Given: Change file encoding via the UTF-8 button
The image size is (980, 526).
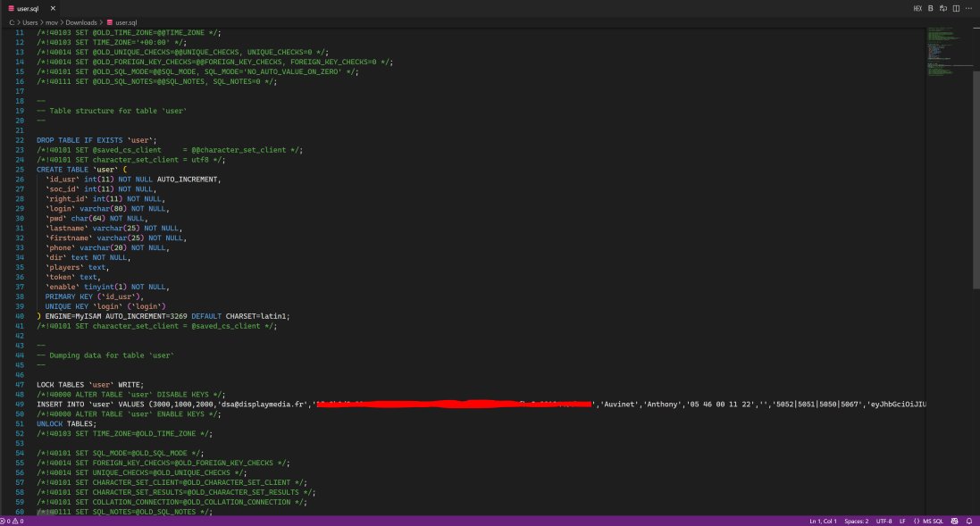Looking at the screenshot, I should [x=884, y=521].
